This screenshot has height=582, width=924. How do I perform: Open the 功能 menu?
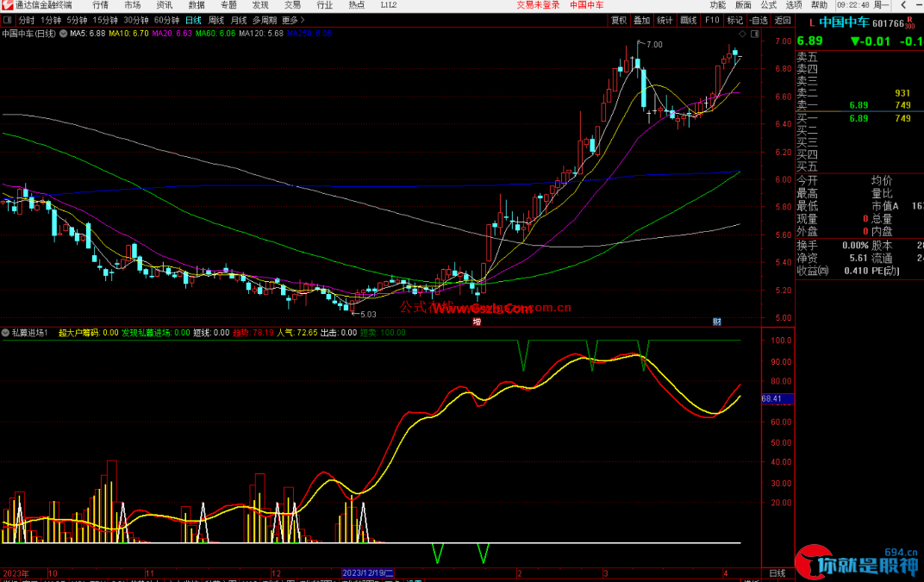coord(718,4)
